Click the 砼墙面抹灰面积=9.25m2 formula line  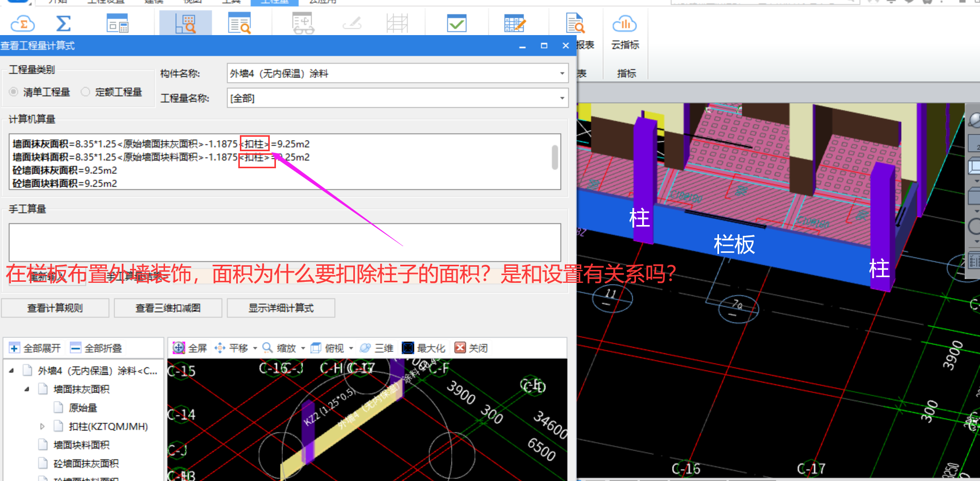[x=65, y=170]
